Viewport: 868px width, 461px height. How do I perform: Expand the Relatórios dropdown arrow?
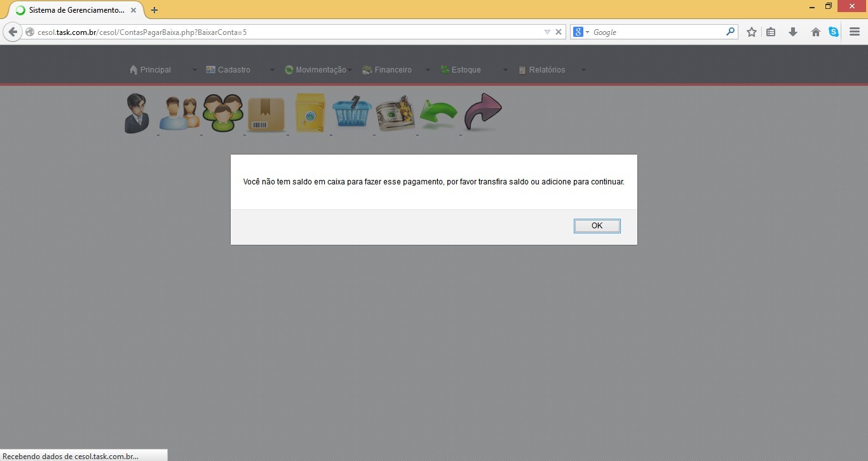tap(583, 70)
